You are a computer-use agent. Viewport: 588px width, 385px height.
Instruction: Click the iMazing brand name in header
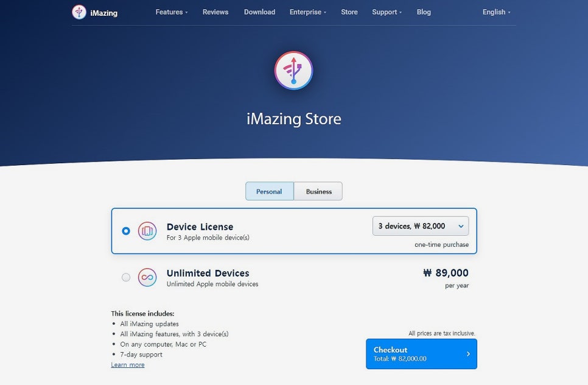click(x=104, y=13)
